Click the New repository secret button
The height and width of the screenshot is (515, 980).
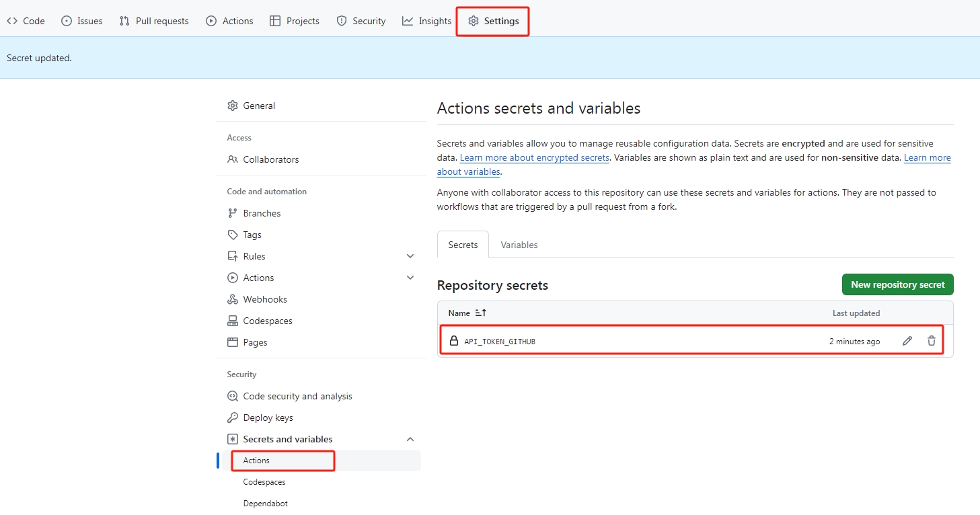[x=897, y=284]
